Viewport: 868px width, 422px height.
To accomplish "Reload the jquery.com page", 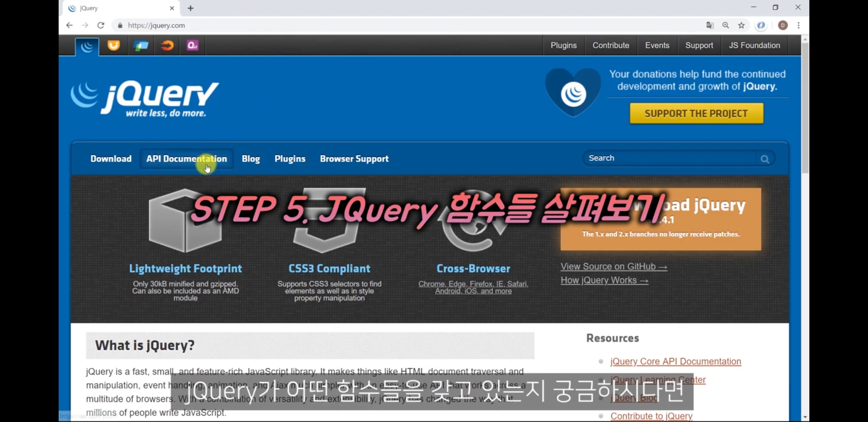I will pyautogui.click(x=101, y=25).
